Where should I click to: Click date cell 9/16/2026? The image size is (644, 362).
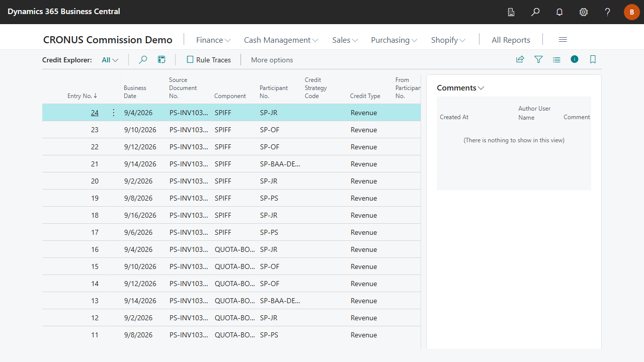click(x=140, y=215)
